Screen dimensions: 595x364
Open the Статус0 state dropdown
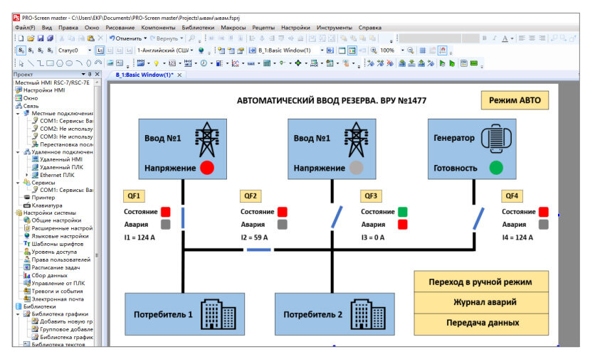click(x=90, y=50)
